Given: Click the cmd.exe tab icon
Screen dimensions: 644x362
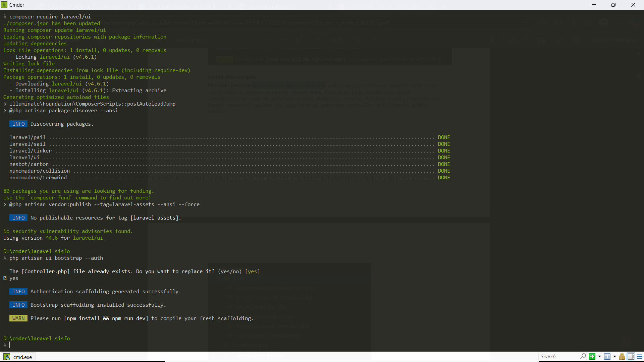Looking at the screenshot, I should point(7,357).
